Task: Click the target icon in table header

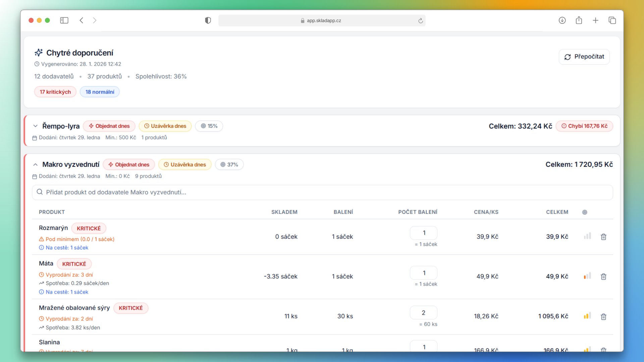Action: click(x=585, y=212)
